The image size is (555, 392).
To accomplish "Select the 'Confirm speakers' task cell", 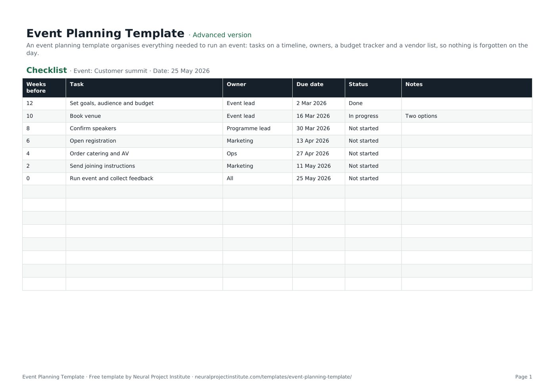I will 144,128.
